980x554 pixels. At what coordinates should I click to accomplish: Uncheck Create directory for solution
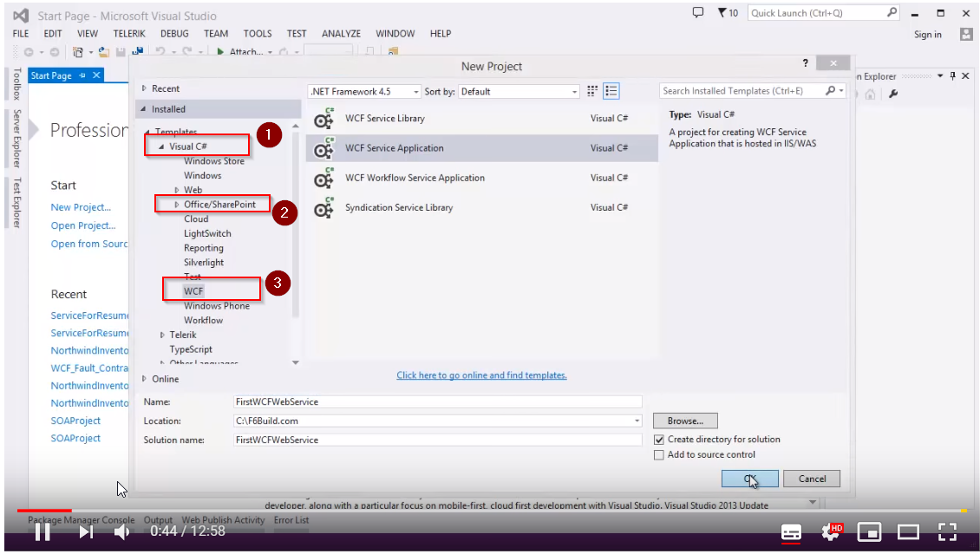(659, 440)
